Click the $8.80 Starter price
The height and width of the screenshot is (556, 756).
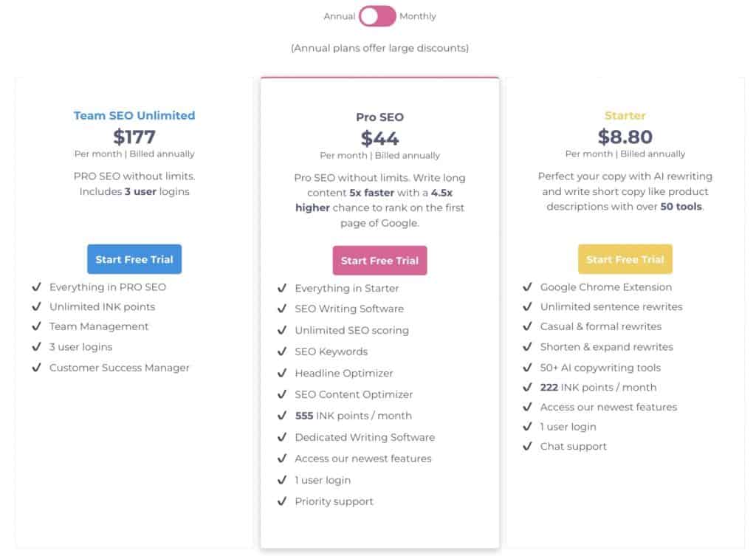625,137
